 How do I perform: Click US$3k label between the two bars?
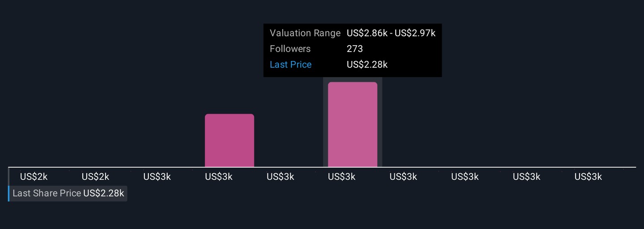[280, 177]
